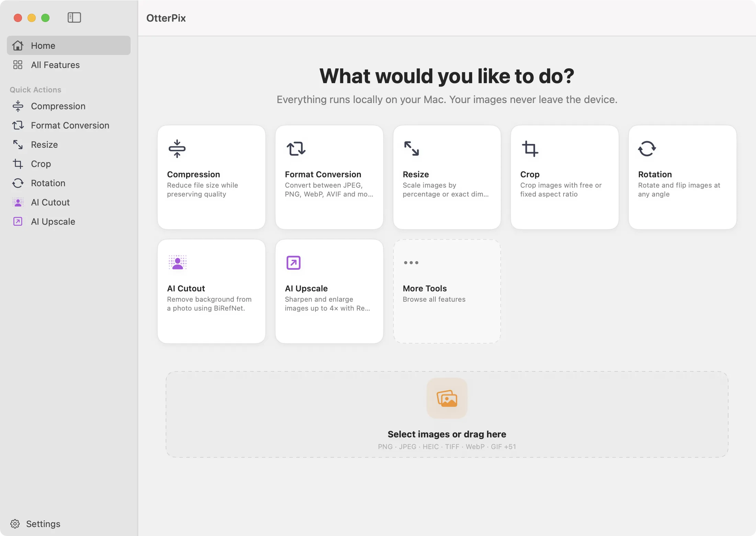Click the Home house icon in sidebar
The height and width of the screenshot is (536, 756).
(x=18, y=45)
